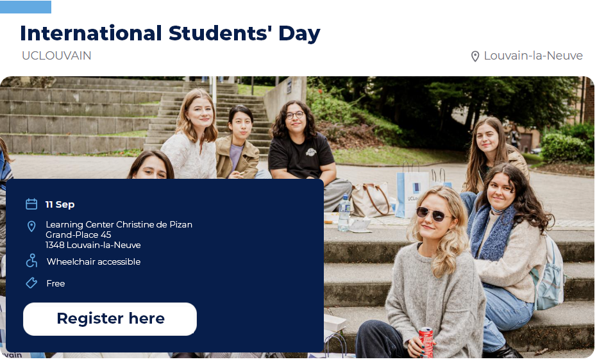Open the International Students' Day title
The width and height of the screenshot is (597, 364).
coord(170,33)
